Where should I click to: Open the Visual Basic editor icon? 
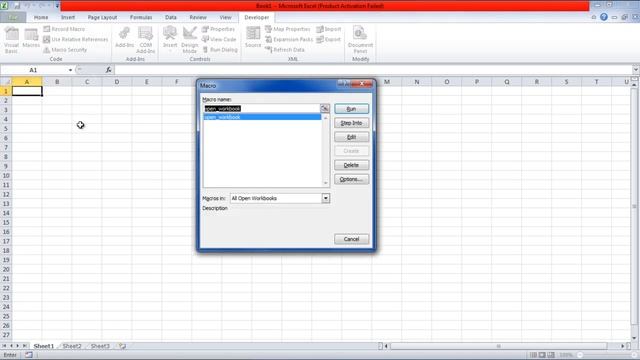coord(11,40)
